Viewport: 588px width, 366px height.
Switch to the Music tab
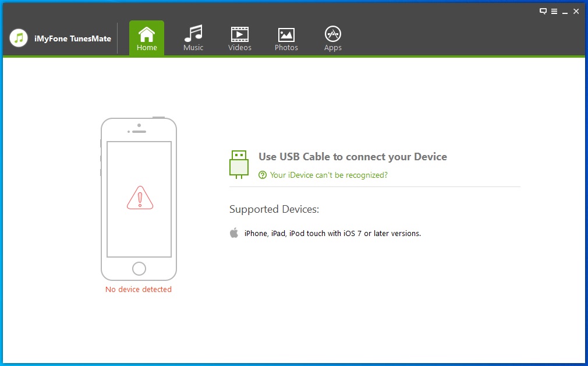click(193, 38)
